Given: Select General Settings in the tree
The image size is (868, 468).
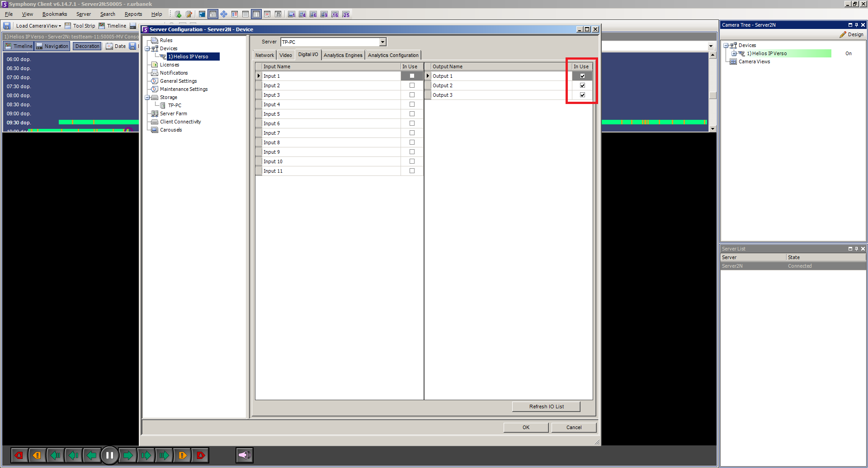Looking at the screenshot, I should (x=178, y=81).
